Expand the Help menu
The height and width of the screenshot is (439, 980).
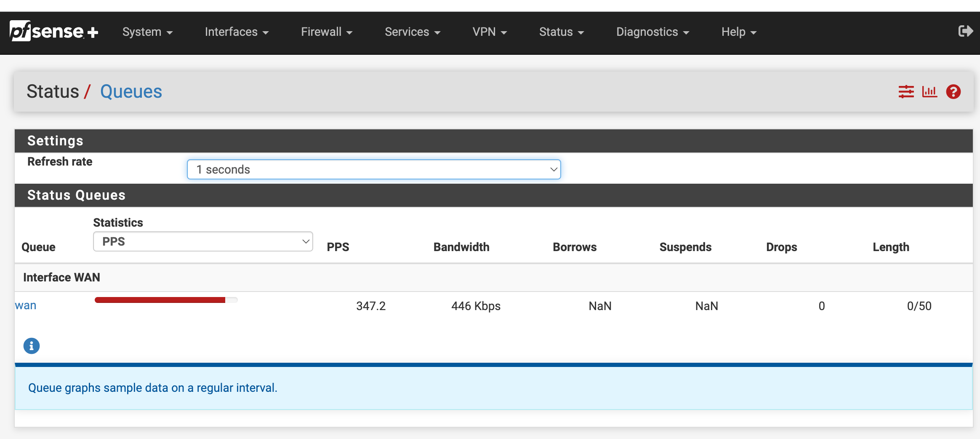[x=739, y=32]
